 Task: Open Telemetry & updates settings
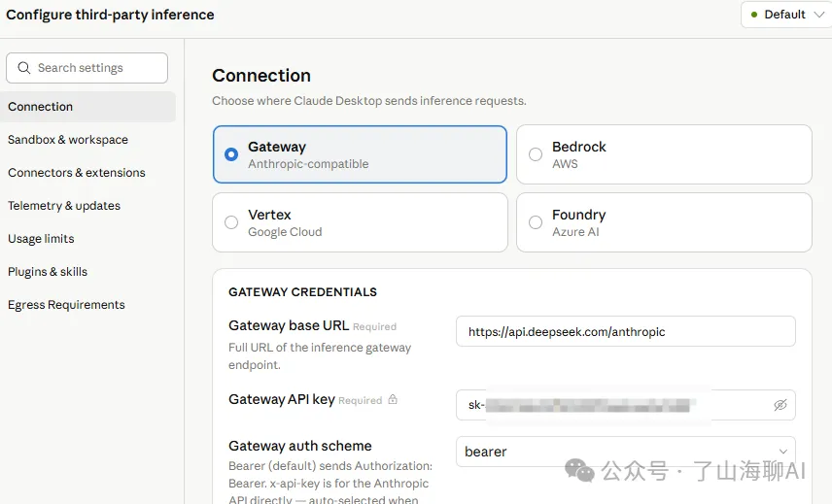point(64,206)
